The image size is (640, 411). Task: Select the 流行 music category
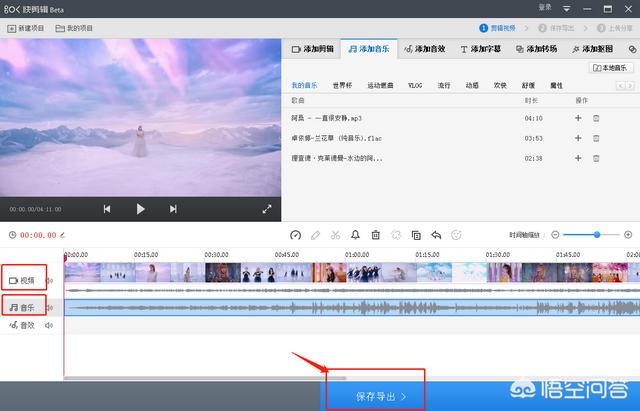tap(444, 85)
